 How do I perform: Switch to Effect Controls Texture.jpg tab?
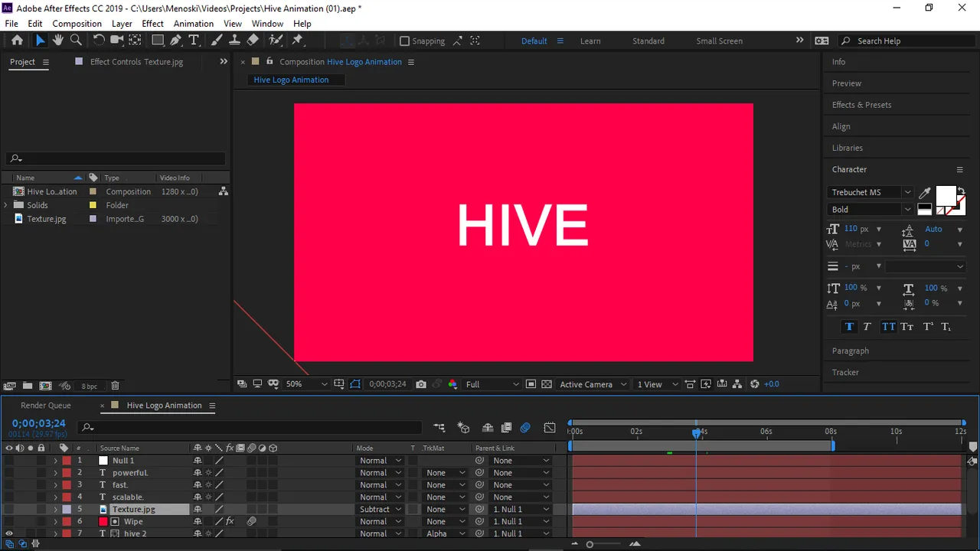click(136, 62)
